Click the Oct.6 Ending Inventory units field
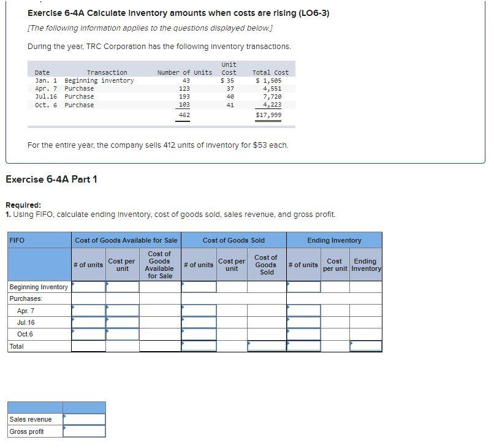The height and width of the screenshot is (448, 494). click(x=300, y=334)
